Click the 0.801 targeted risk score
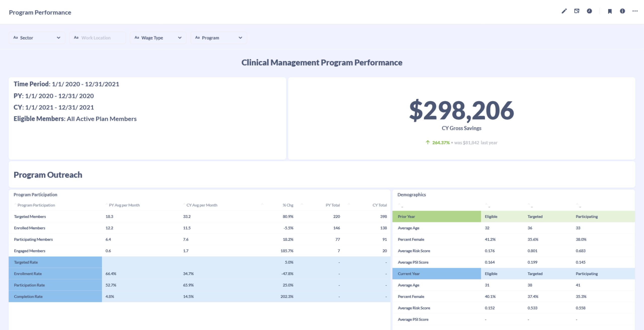The height and width of the screenshot is (330, 644). (532, 251)
